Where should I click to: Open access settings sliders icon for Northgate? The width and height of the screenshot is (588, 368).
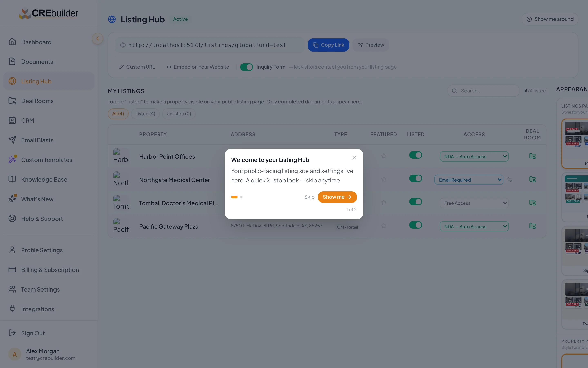tap(510, 180)
